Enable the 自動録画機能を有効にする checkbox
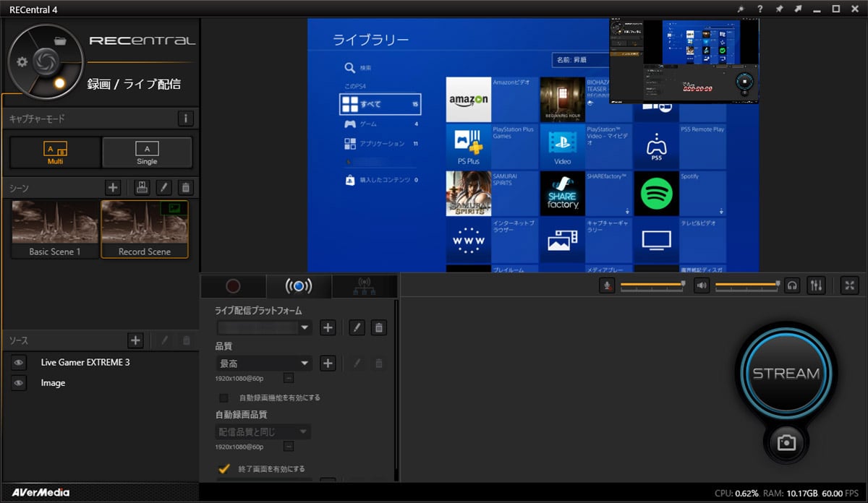868x503 pixels. [x=224, y=397]
